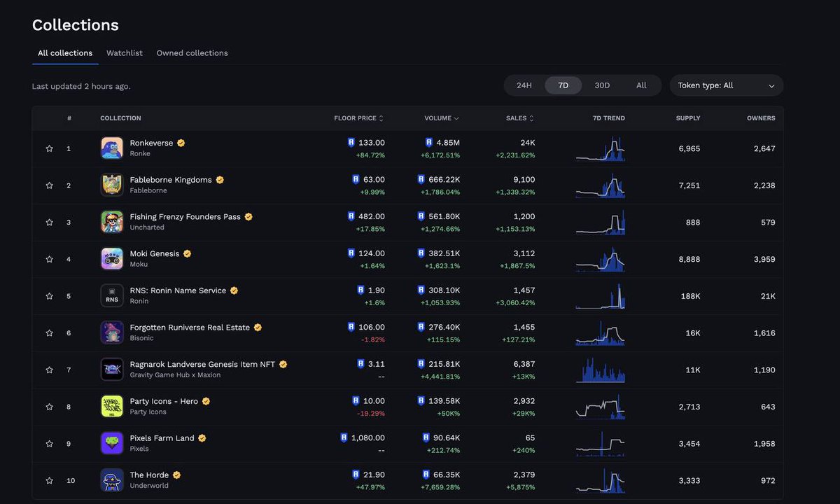Click the Moki Genesis owners count 3,959
Image resolution: width=840 pixels, height=504 pixels.
[x=764, y=259]
